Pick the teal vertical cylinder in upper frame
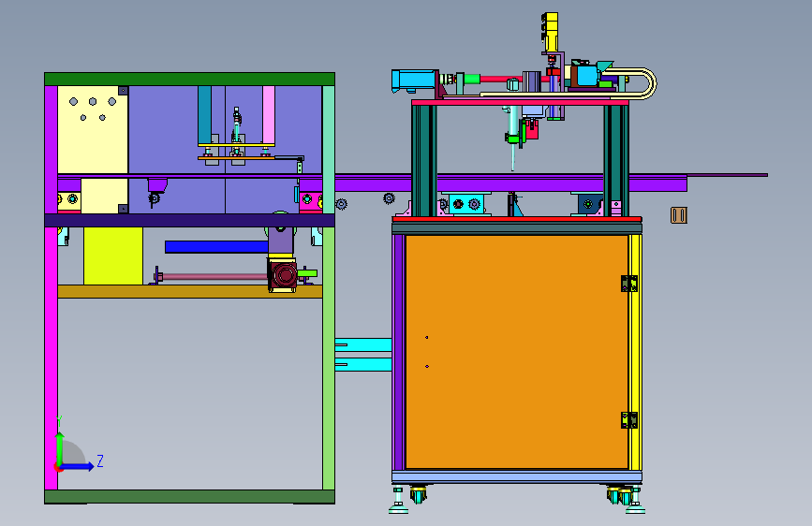 204,114
